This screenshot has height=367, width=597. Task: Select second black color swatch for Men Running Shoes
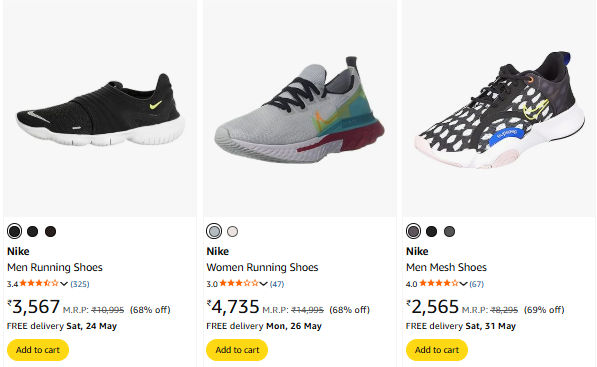(x=32, y=231)
